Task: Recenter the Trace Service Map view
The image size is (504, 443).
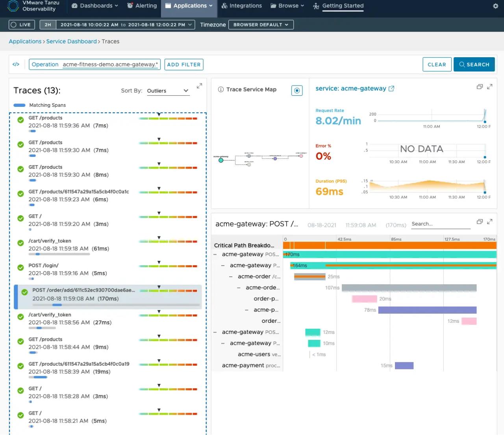Action: click(x=297, y=91)
